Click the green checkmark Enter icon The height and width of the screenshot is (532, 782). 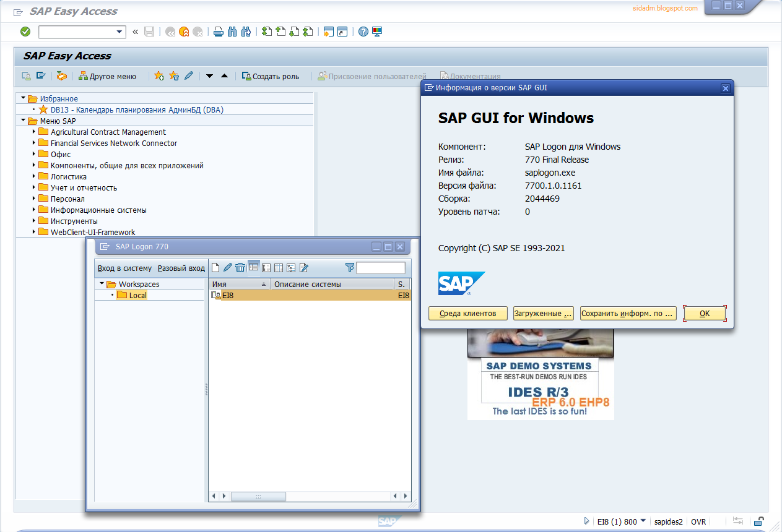[25, 32]
